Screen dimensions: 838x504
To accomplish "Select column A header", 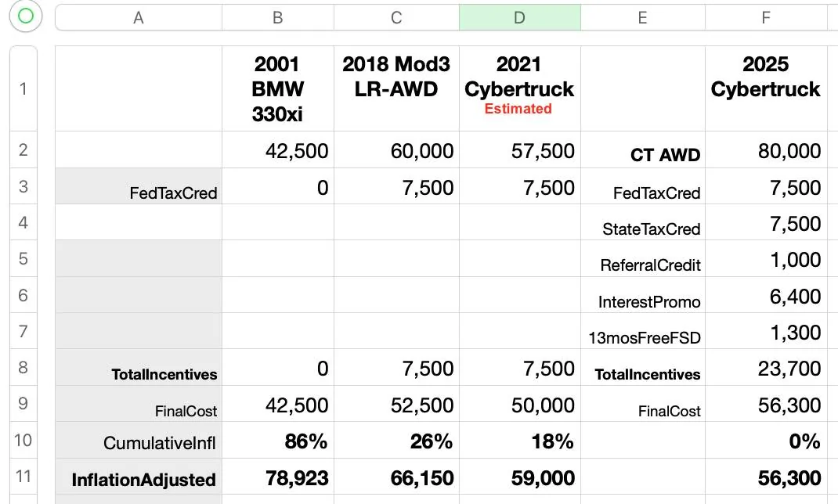I will (x=139, y=18).
